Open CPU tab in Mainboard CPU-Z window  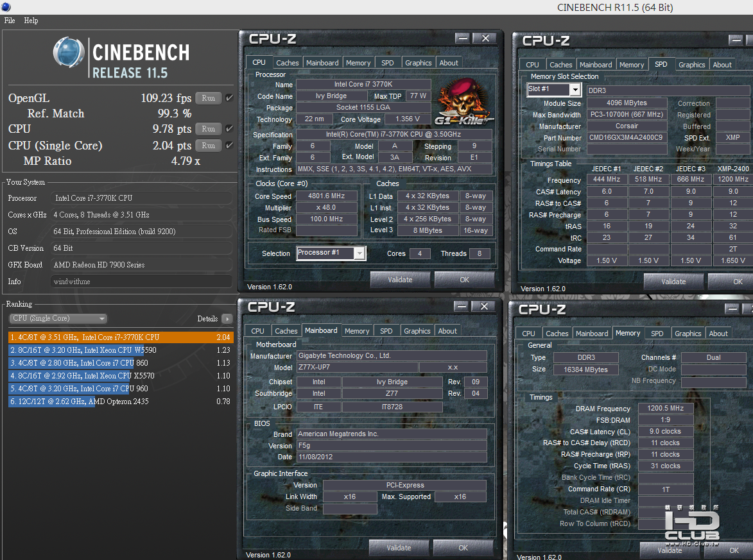tap(258, 330)
